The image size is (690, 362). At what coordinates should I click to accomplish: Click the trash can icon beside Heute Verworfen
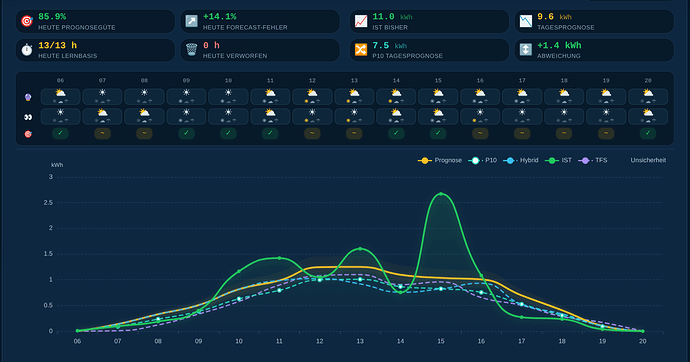coord(191,50)
